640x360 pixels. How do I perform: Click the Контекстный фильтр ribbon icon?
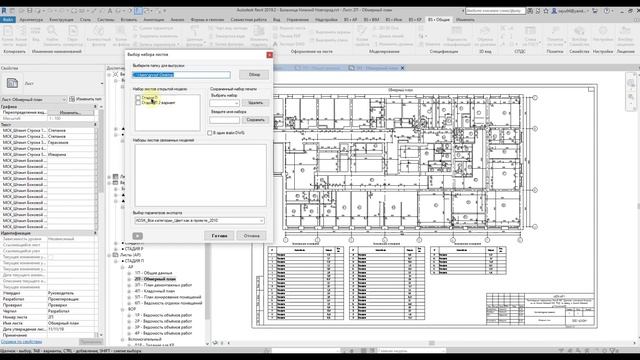point(98,36)
